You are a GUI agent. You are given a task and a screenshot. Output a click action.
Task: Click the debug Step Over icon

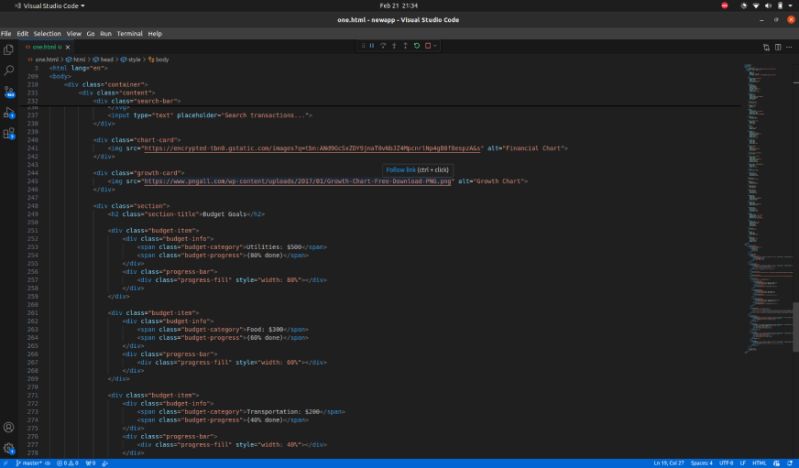coord(383,46)
